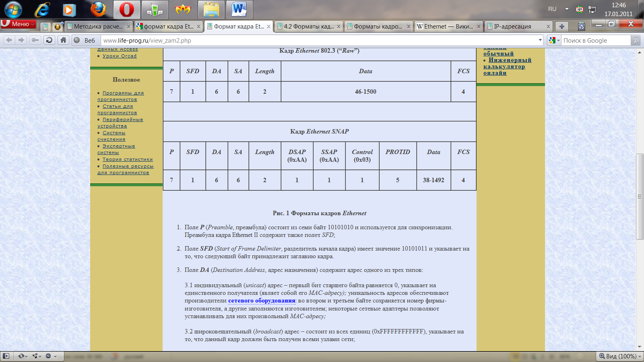Click the 'Рис. 1 Форматы кадров Ethernet' caption
The height and width of the screenshot is (362, 644).
[320, 213]
